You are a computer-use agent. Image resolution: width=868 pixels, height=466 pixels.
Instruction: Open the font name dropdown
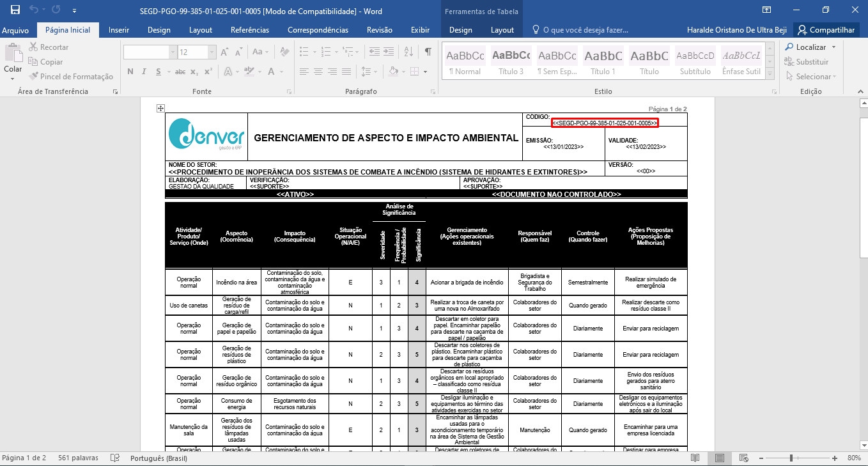(x=173, y=52)
